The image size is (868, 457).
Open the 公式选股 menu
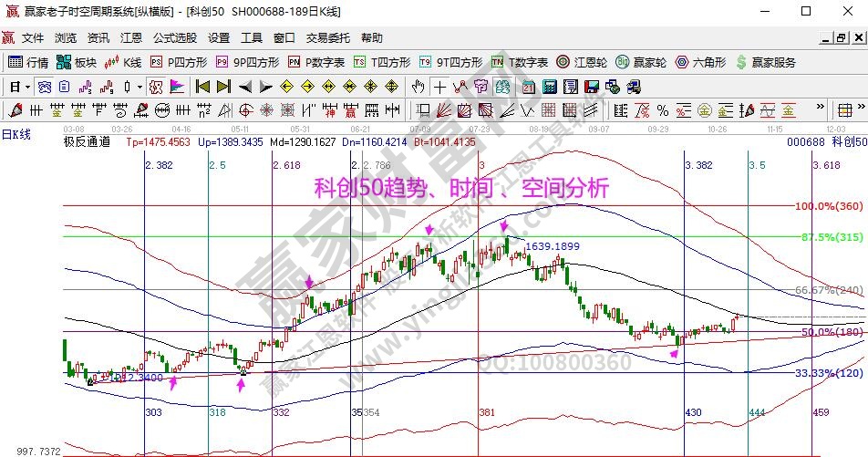pyautogui.click(x=174, y=38)
